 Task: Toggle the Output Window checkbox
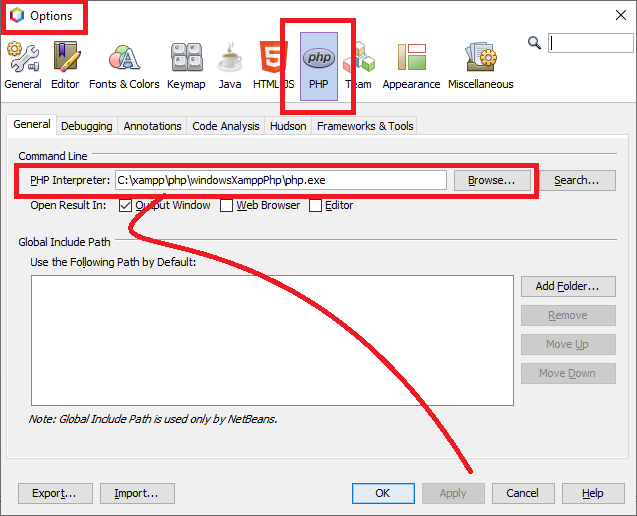click(x=126, y=206)
